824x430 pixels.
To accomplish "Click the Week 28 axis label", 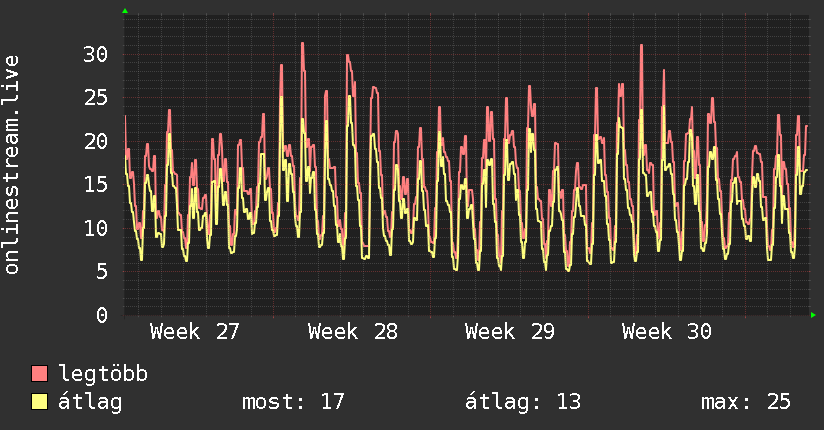I will coord(353,332).
